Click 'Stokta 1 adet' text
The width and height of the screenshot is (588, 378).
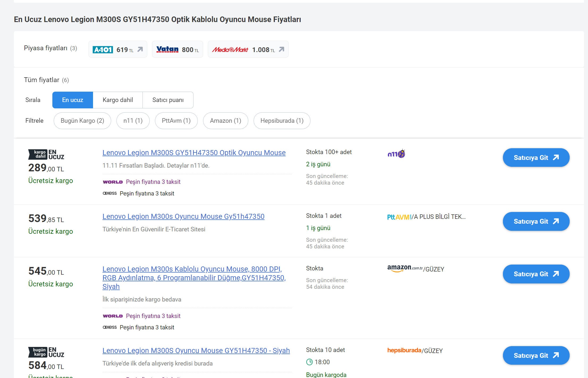click(x=324, y=216)
